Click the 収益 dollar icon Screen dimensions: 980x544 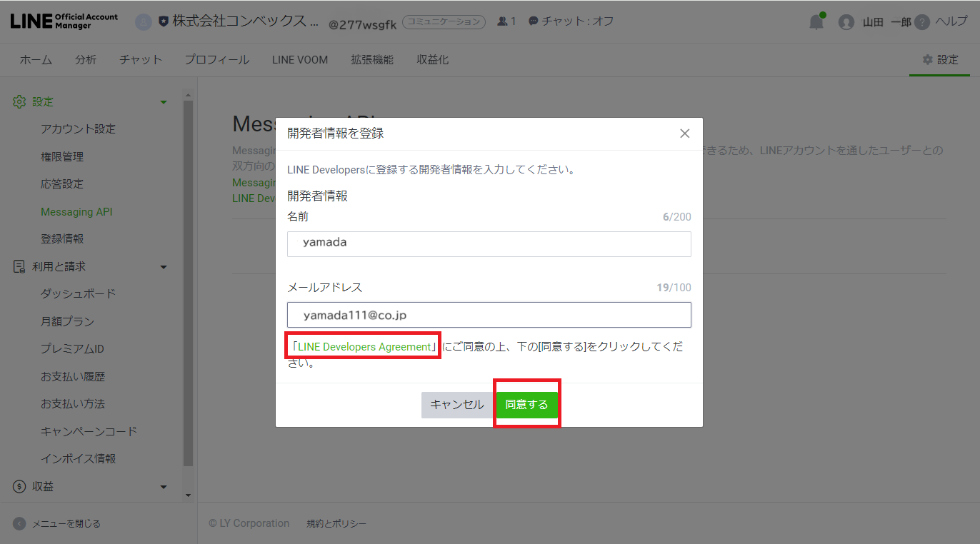[20, 487]
